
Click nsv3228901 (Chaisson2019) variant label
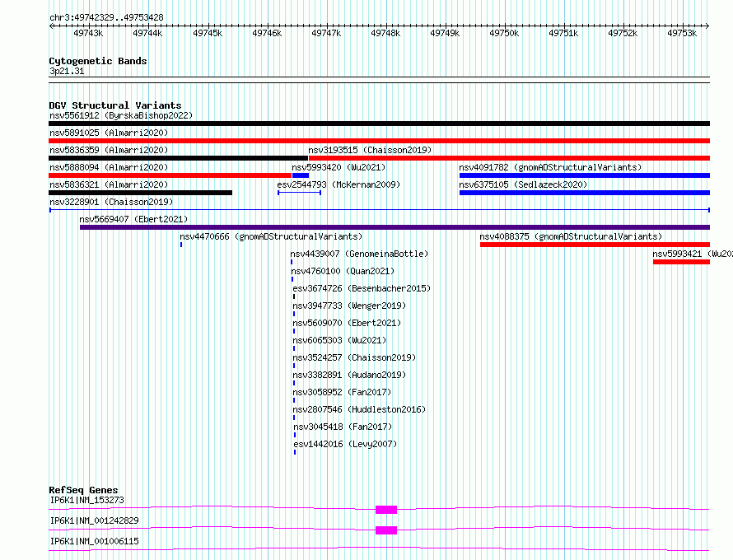tap(111, 202)
